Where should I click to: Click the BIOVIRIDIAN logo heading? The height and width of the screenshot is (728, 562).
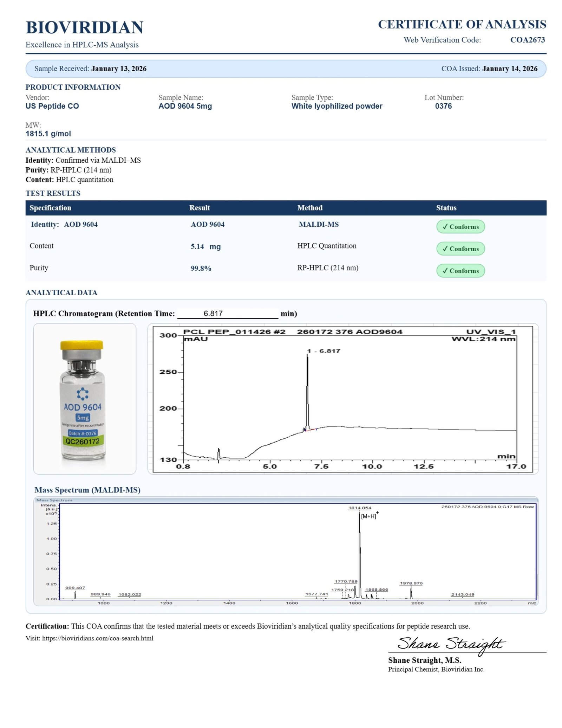click(x=84, y=27)
